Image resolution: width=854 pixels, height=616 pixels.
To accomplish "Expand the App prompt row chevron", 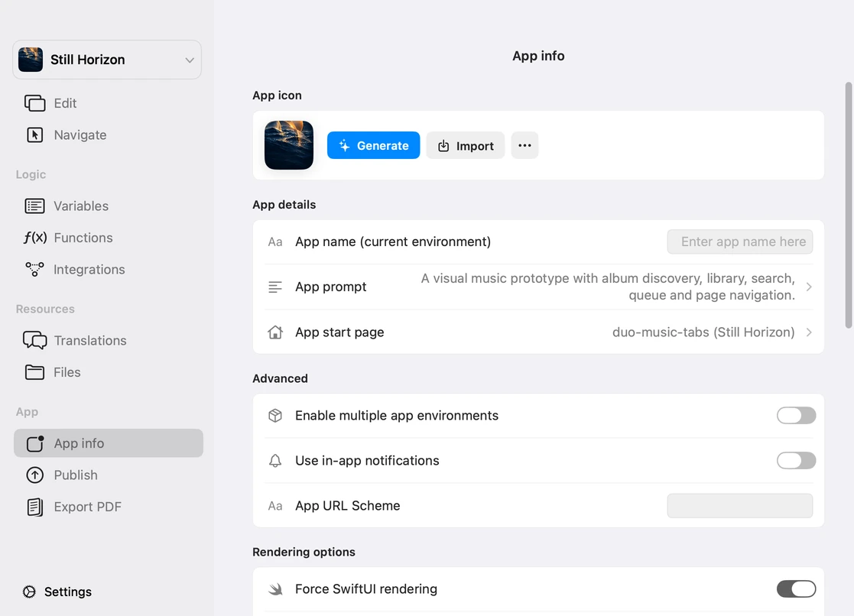I will [x=809, y=287].
